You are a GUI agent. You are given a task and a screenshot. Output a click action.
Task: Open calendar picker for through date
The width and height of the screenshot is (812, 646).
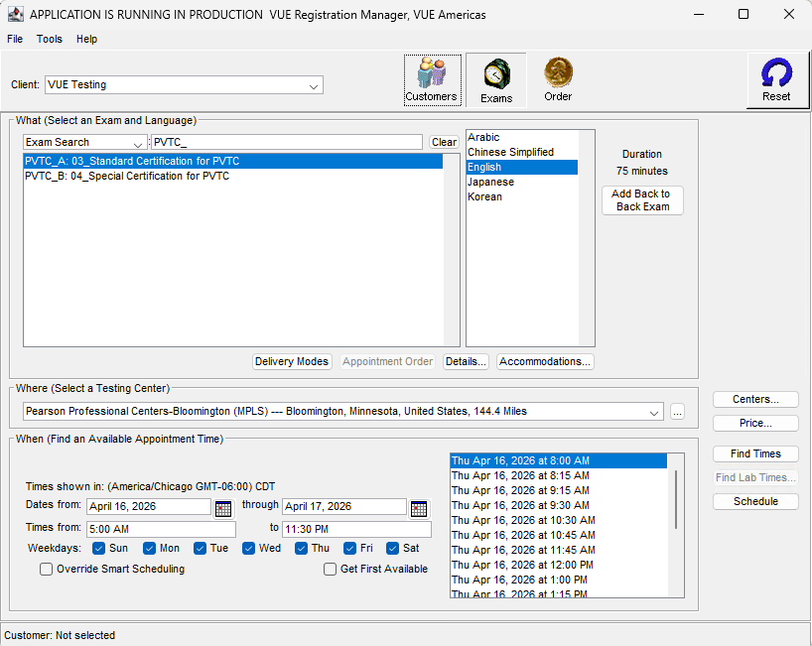click(419, 508)
